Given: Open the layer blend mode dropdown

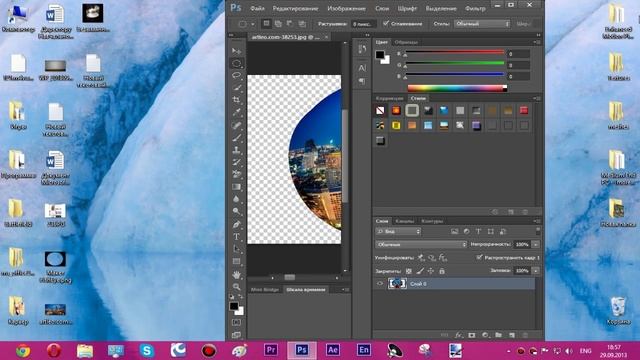Looking at the screenshot, I should 421,244.
